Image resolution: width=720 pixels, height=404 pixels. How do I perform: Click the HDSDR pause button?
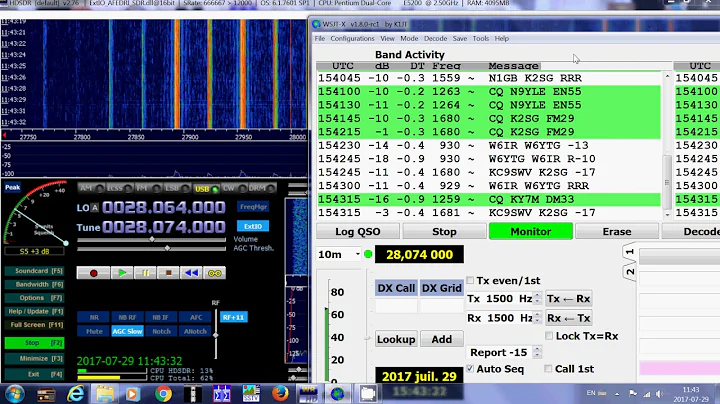(x=145, y=273)
